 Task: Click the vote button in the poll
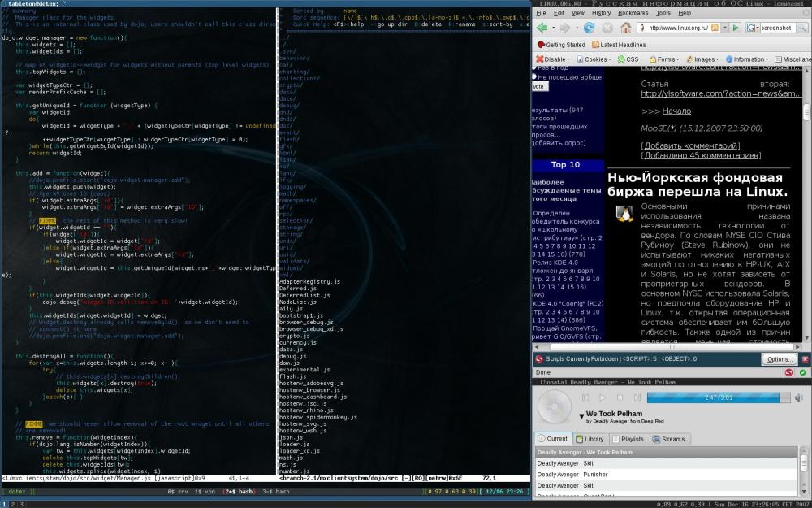pos(540,87)
